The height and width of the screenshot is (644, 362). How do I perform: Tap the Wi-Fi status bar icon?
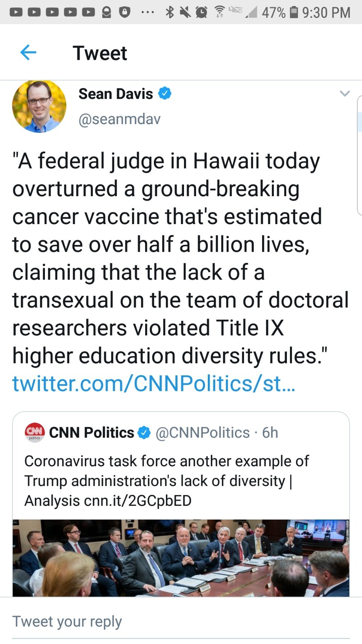point(219,12)
